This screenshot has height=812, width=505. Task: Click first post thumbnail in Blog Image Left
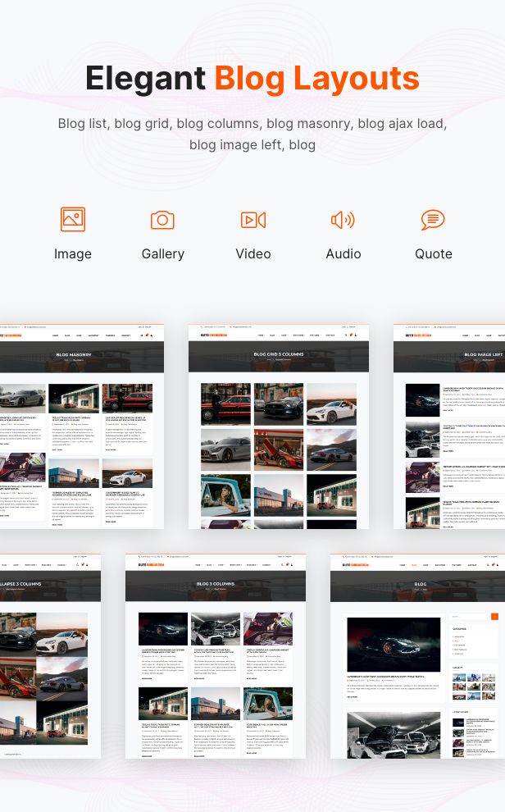point(422,399)
